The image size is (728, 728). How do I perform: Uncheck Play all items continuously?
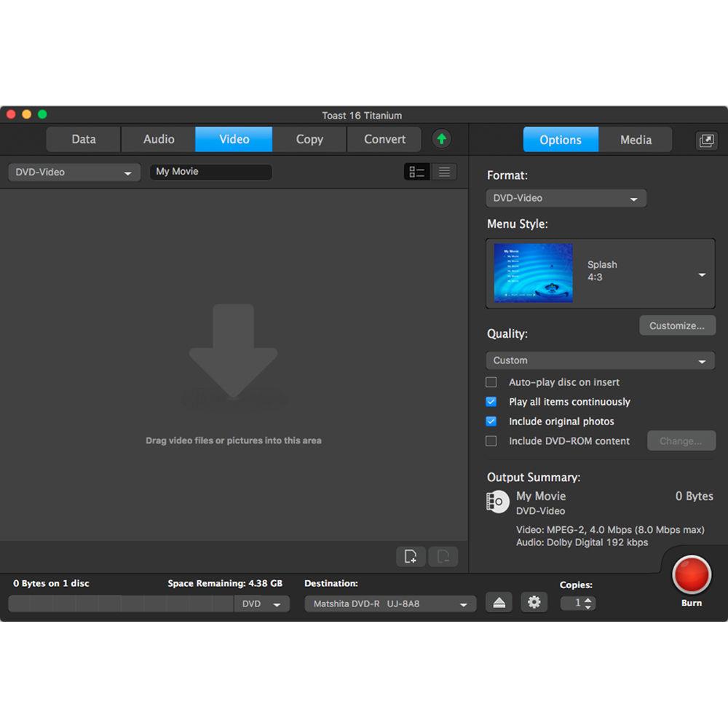(491, 402)
